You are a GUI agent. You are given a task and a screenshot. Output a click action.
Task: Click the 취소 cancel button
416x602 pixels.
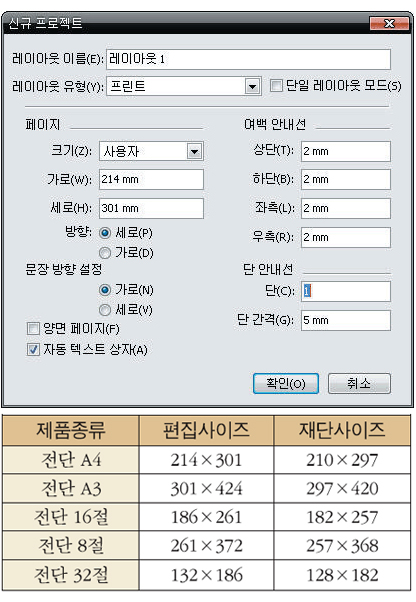[359, 384]
